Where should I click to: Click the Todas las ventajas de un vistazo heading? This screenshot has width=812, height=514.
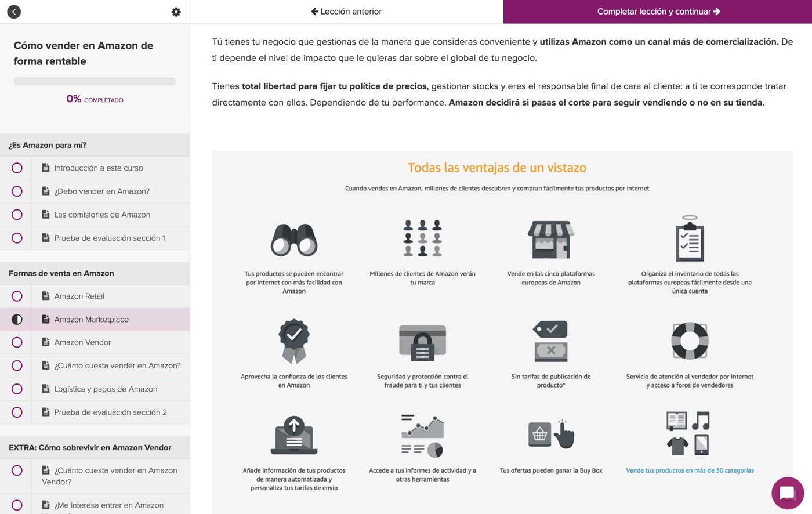point(497,168)
